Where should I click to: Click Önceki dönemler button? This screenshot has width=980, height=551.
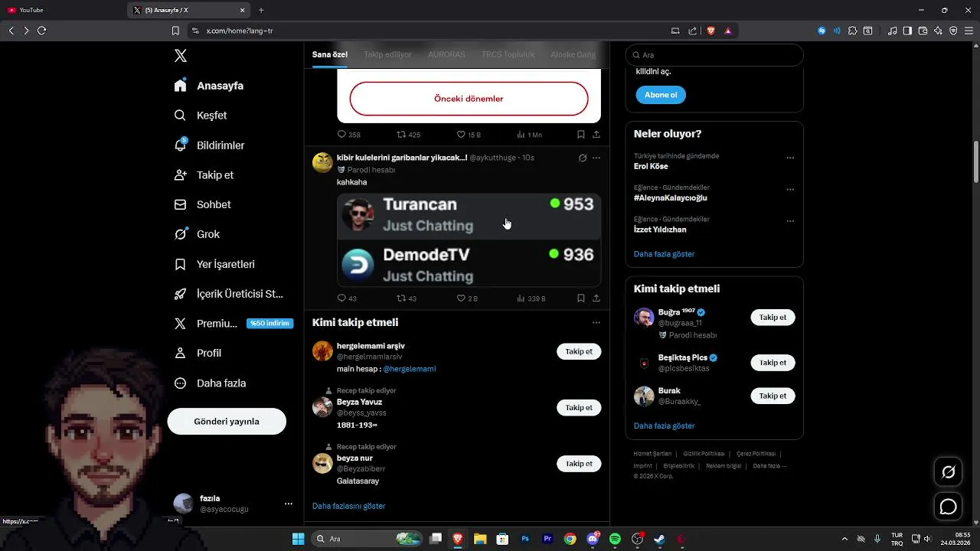tap(469, 99)
